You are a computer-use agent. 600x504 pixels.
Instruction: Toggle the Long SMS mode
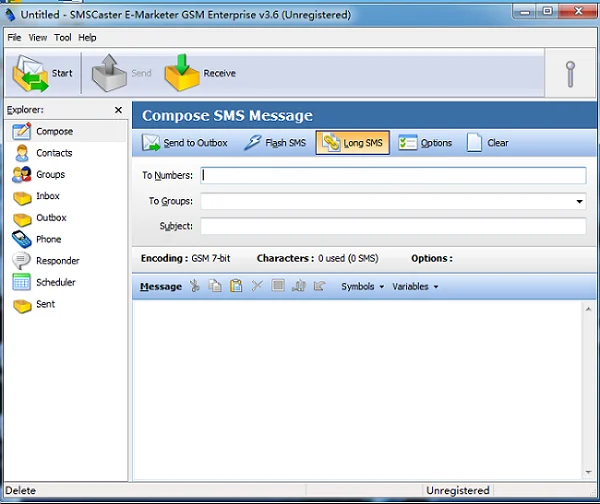coord(353,143)
